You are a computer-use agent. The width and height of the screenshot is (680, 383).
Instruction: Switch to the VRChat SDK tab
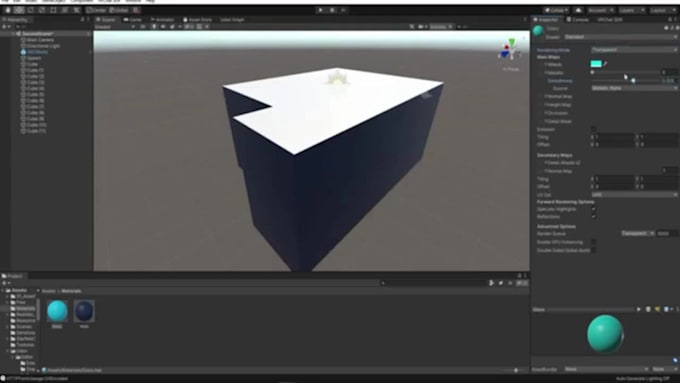pyautogui.click(x=609, y=20)
